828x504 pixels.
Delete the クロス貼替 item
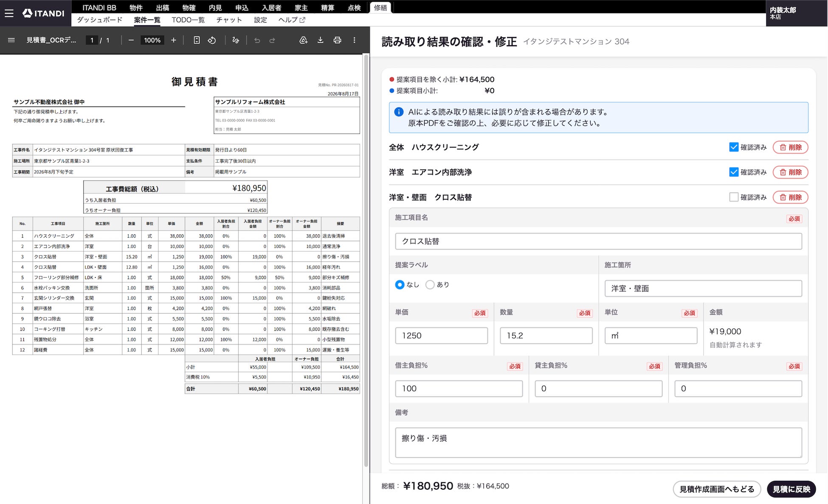[x=790, y=197]
